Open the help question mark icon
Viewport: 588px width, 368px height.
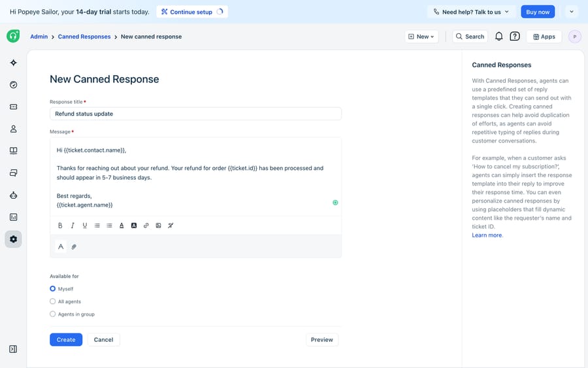pyautogui.click(x=515, y=37)
